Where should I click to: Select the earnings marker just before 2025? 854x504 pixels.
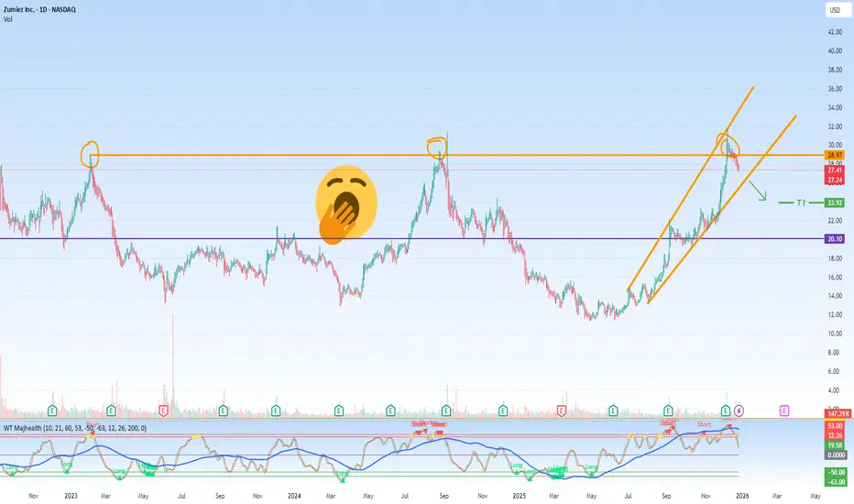pos(503,411)
